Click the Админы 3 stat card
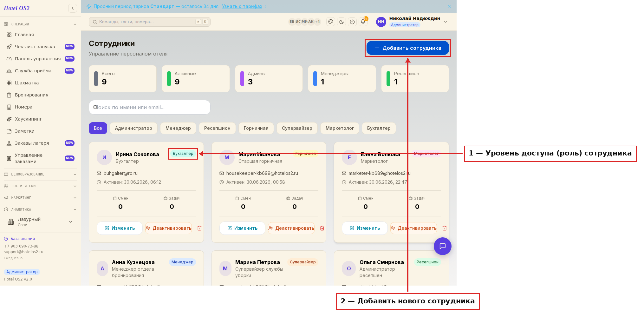This screenshot has width=644, height=317. pos(269,79)
